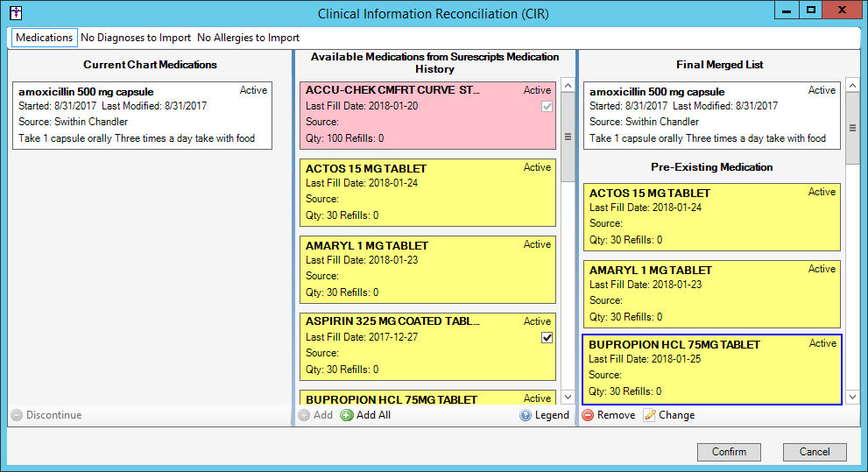This screenshot has width=868, height=472.
Task: Select ACTOS 15 MG TABLET in Available Medications
Action: pyautogui.click(x=427, y=193)
